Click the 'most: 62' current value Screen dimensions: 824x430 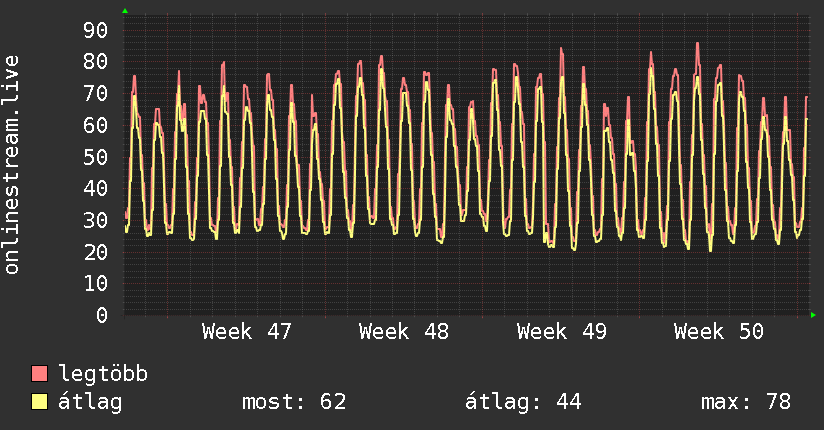(294, 402)
